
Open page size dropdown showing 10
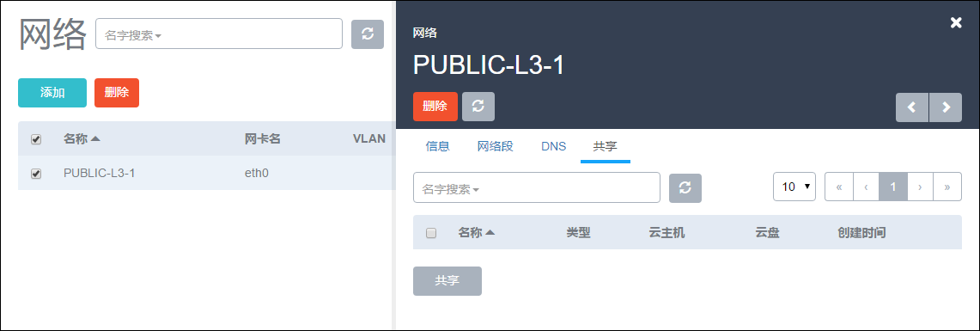[794, 187]
